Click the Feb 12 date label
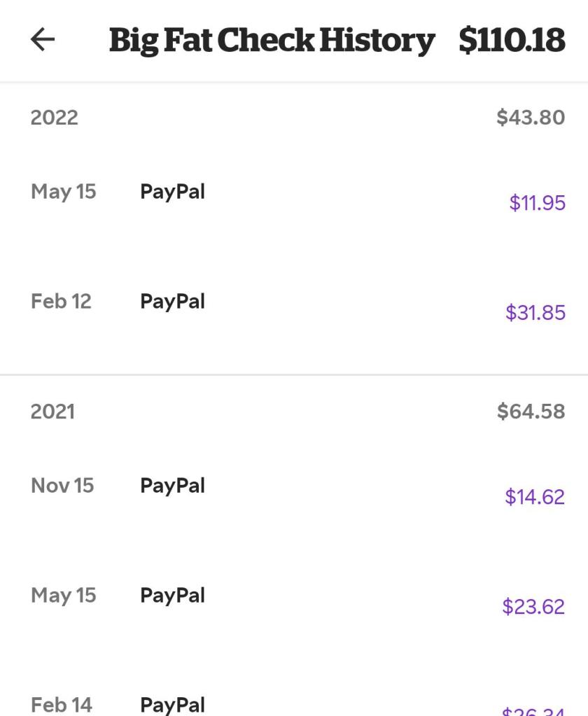The height and width of the screenshot is (716, 588). [x=61, y=302]
